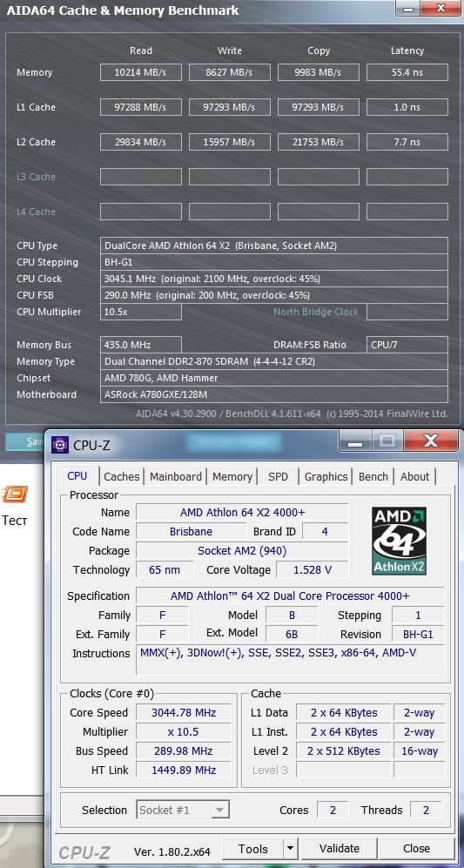The width and height of the screenshot is (464, 868).
Task: Click the empty L3 Cache Read field
Action: [141, 177]
